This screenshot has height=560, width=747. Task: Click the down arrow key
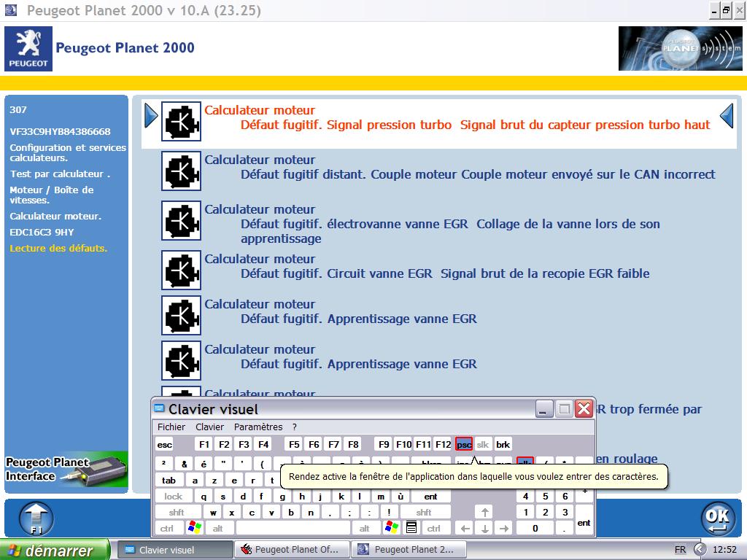click(484, 529)
